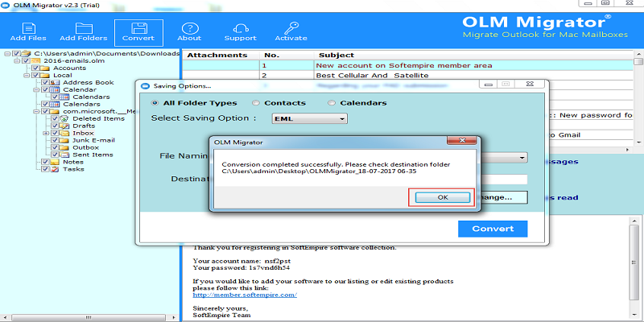Collapse the 2016-emails.olm tree node
This screenshot has width=644, height=322.
click(17, 61)
